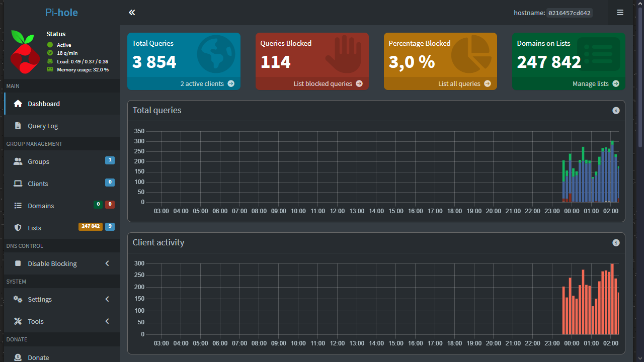Open the hamburger menu at top right
Viewport: 644px width, 362px height.
620,13
